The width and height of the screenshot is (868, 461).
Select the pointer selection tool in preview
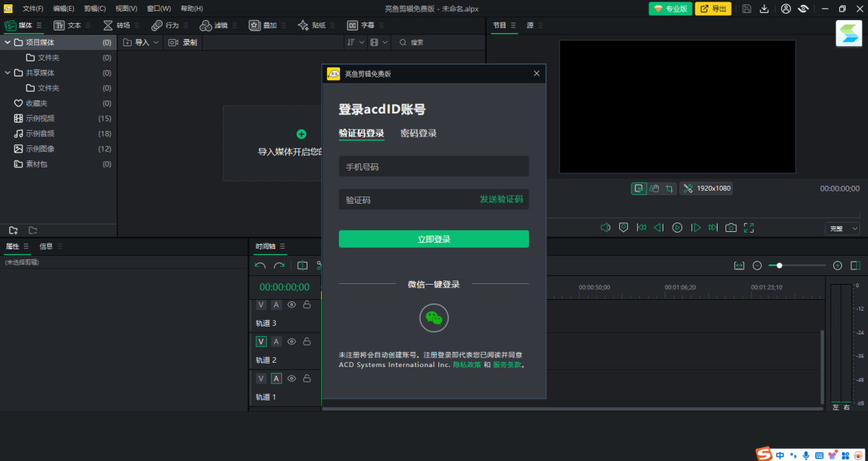pos(639,188)
